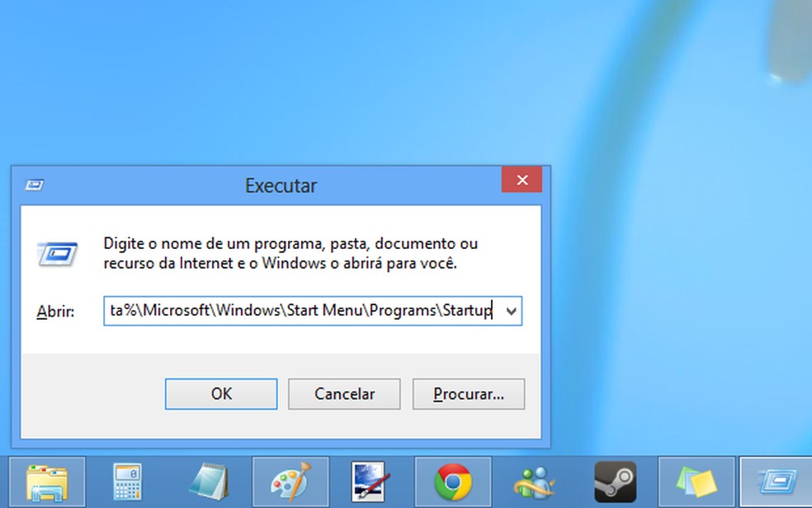
Task: Open the photo editor taskbar icon
Action: coord(369,482)
